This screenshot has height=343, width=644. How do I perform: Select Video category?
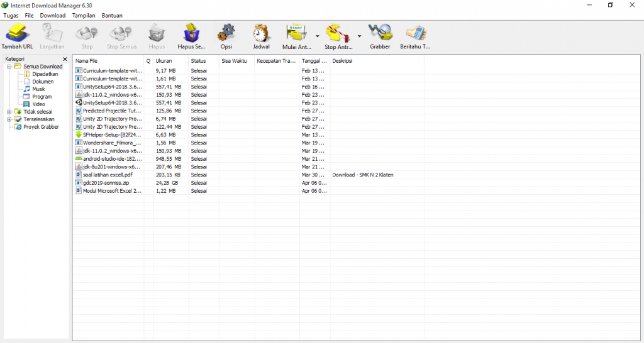38,104
